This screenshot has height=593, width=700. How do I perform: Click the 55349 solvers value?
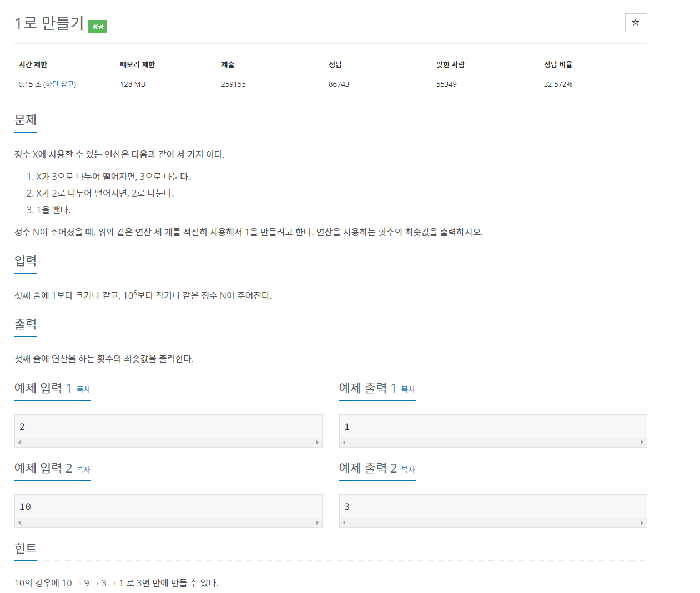(x=446, y=84)
